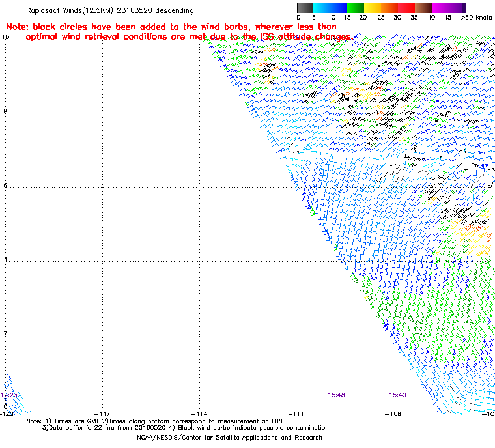Click the legend tick label 25
Image resolution: width=495 pixels, height=448 pixels.
(x=381, y=18)
